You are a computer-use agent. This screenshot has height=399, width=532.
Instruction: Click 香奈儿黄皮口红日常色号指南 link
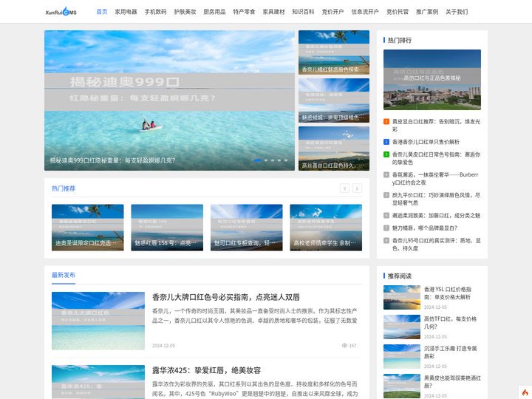436,158
